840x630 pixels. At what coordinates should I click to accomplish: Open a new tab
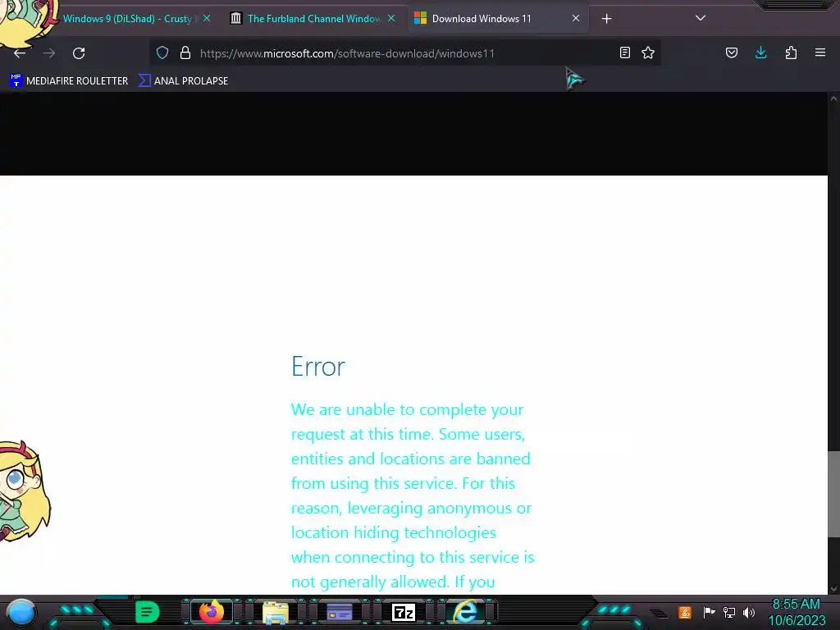tap(606, 19)
